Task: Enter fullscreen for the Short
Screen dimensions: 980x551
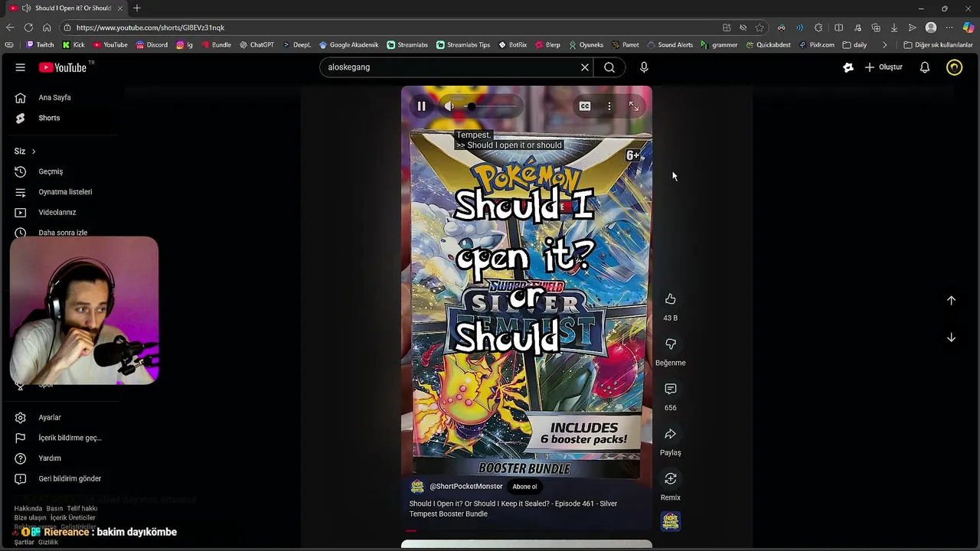Action: [634, 106]
